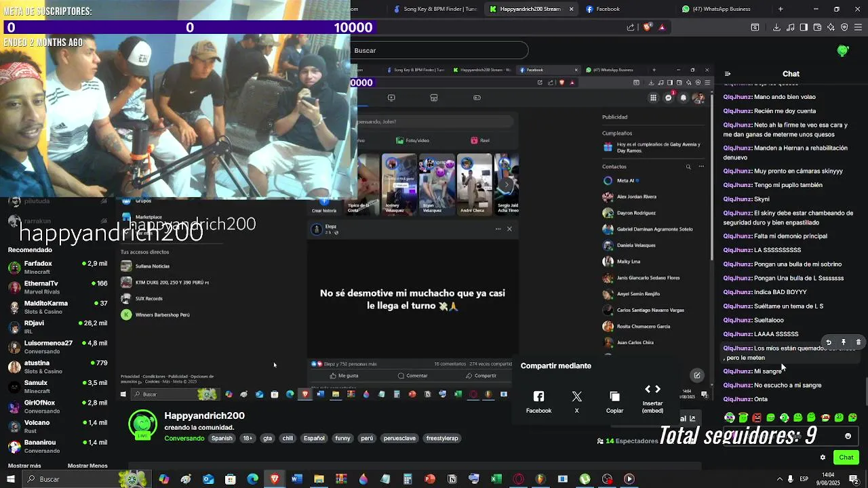Share the stream via Facebook
868x488 pixels.
(x=538, y=401)
